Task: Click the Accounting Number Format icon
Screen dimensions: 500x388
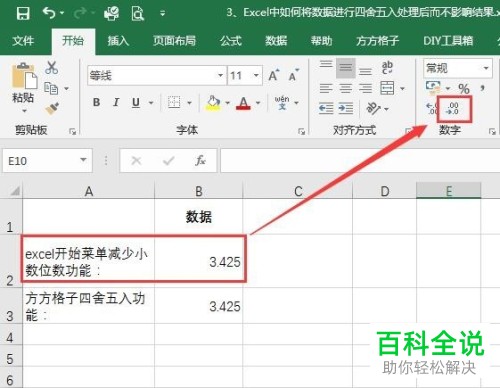Action: point(433,87)
